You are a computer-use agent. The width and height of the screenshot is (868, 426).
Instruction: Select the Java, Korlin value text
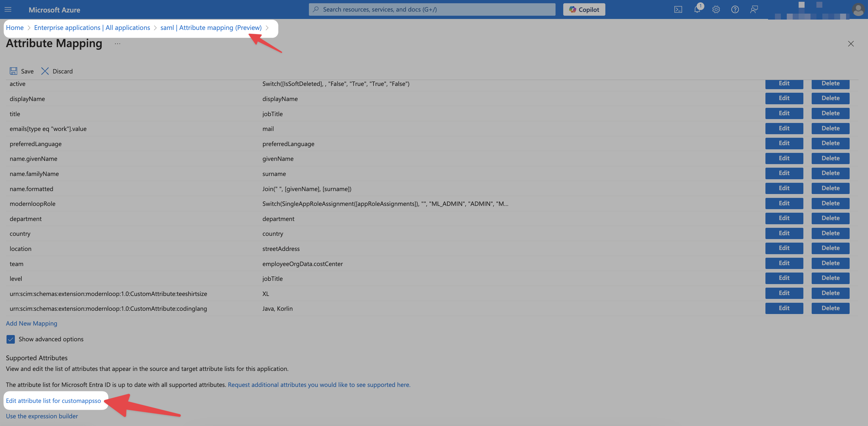pos(277,308)
